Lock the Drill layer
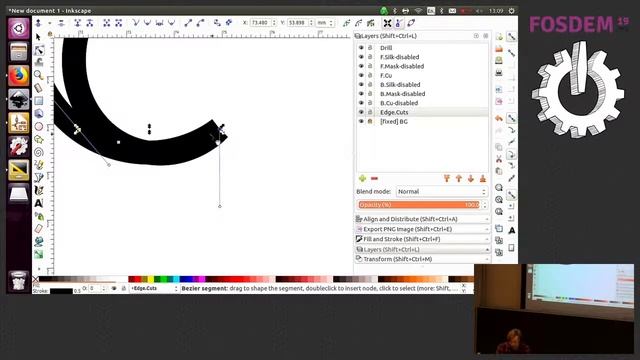Screen dimensions: 640x360 tap(370, 48)
